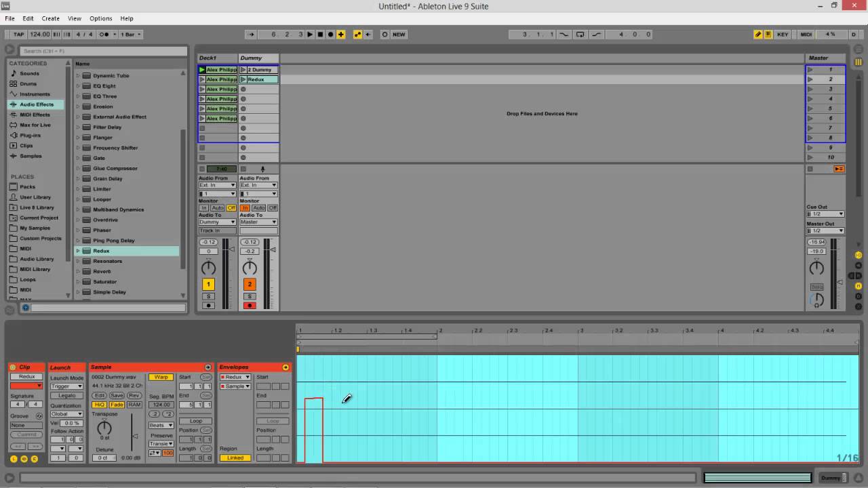
Task: Open the Edit menu
Action: click(x=28, y=18)
